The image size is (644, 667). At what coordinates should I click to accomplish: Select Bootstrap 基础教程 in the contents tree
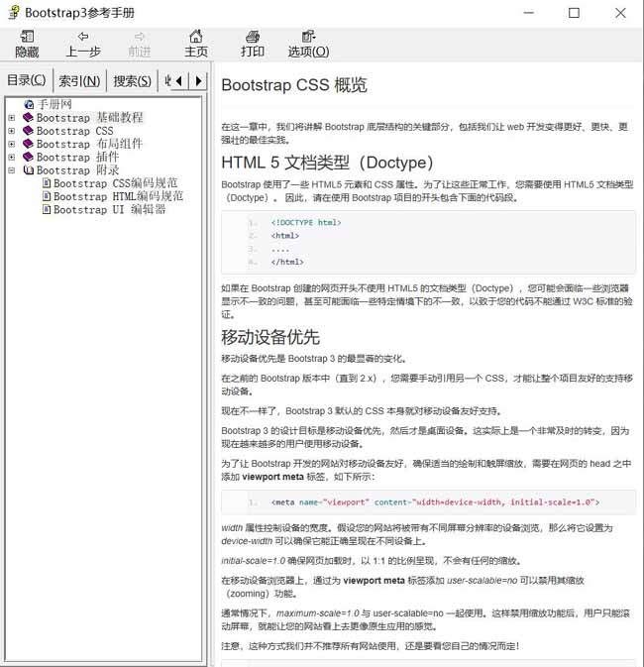pyautogui.click(x=90, y=117)
